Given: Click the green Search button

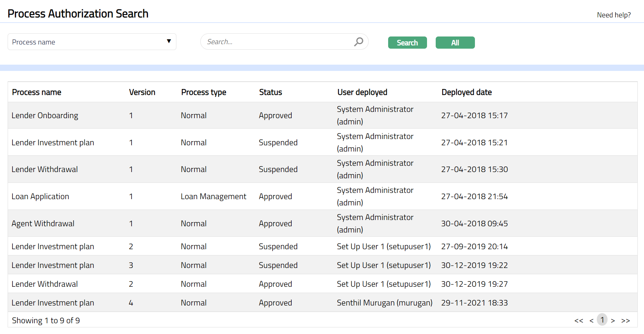Looking at the screenshot, I should (407, 43).
